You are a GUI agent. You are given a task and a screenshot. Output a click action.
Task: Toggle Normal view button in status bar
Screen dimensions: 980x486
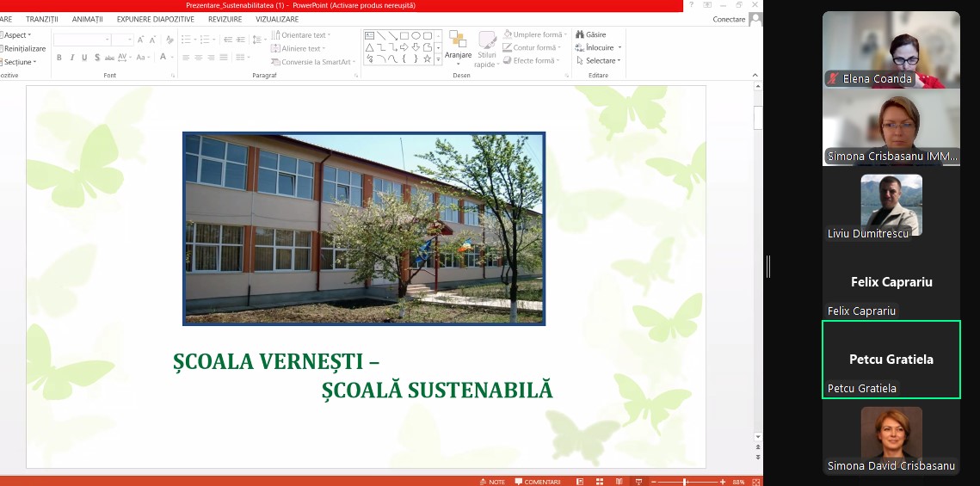click(580, 482)
